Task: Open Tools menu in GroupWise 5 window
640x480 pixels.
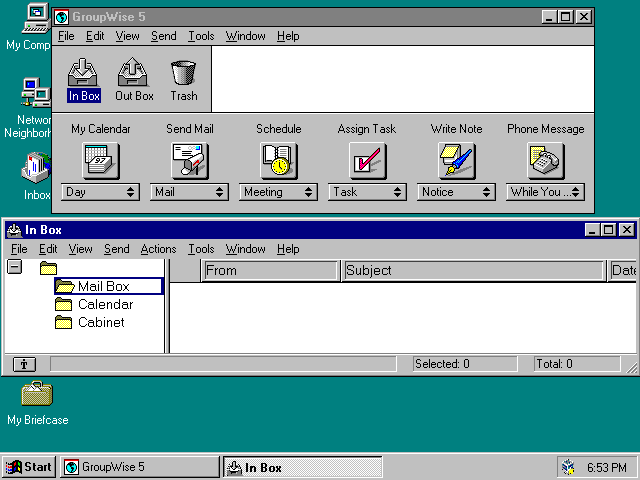Action: tap(201, 36)
